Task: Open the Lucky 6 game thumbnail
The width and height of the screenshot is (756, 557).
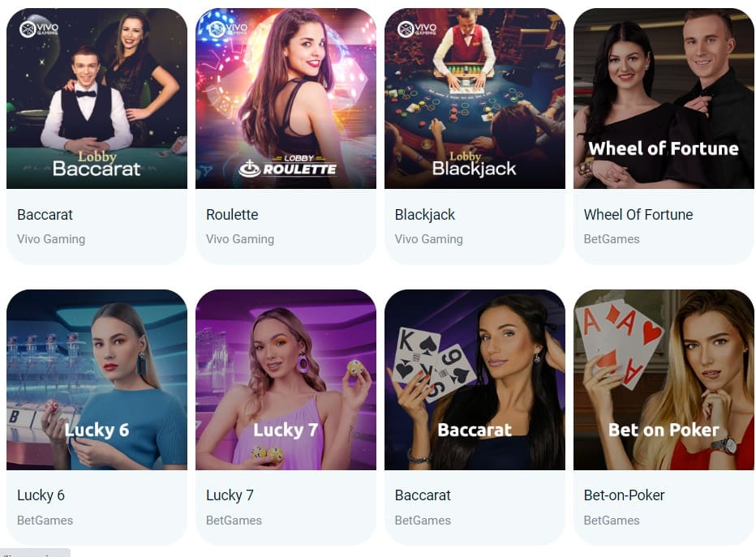Action: coord(97,379)
